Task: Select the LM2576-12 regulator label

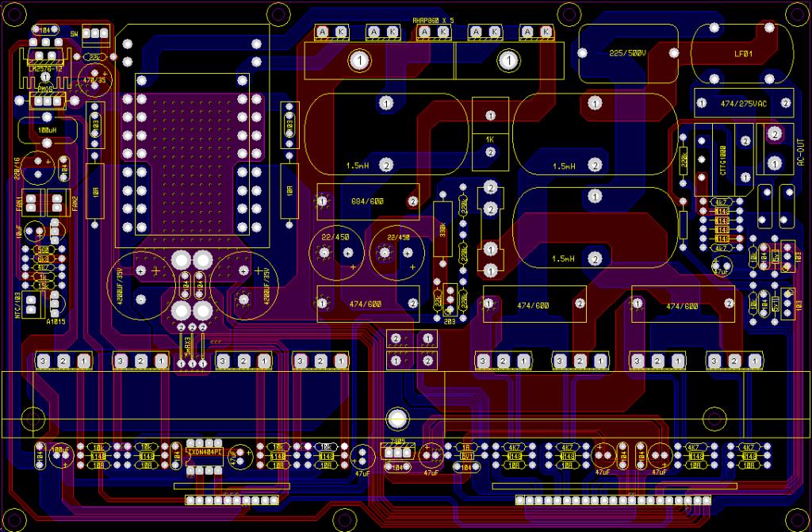Action: [44, 68]
